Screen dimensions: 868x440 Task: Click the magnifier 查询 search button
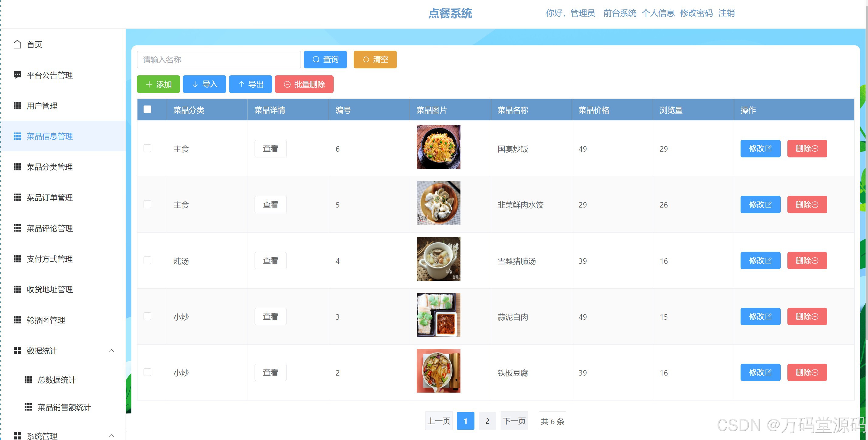click(x=325, y=60)
